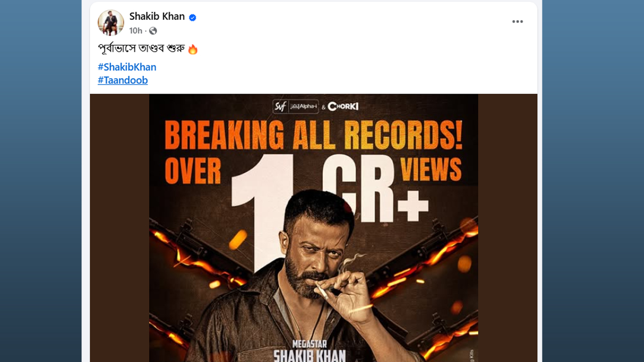The image size is (644, 362).
Task: Open the Shakib Khan profile name link
Action: (x=157, y=16)
